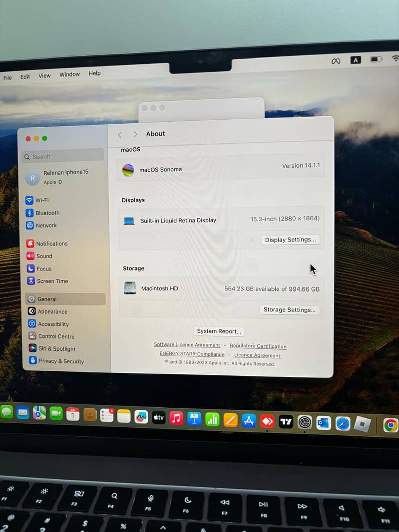Open Calendar from the Dock
This screenshot has width=399, height=532.
click(73, 414)
